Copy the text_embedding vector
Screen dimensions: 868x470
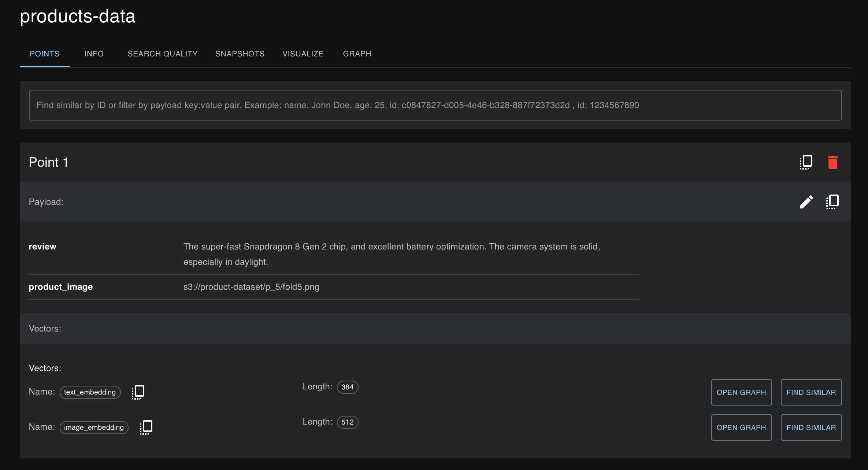(138, 392)
